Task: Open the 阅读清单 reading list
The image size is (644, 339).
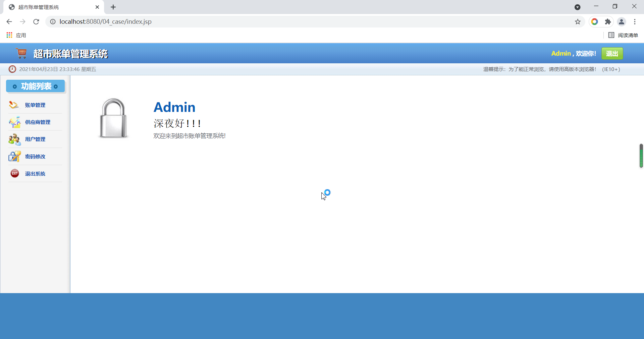Action: coord(623,35)
